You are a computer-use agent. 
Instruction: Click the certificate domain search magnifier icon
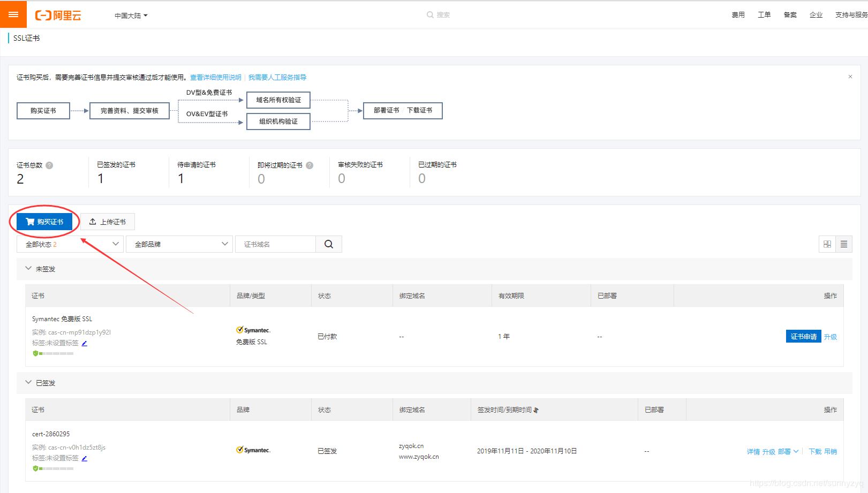pyautogui.click(x=329, y=244)
